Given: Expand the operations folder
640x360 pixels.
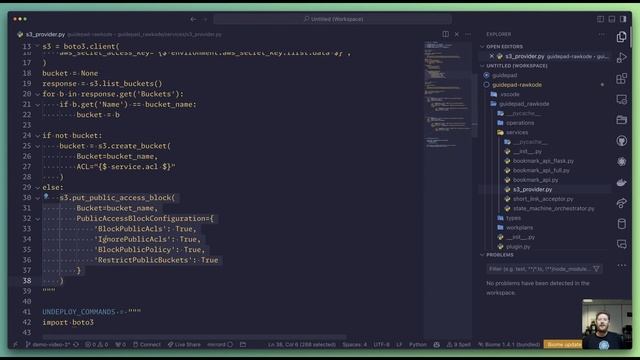Looking at the screenshot, I should (x=519, y=122).
